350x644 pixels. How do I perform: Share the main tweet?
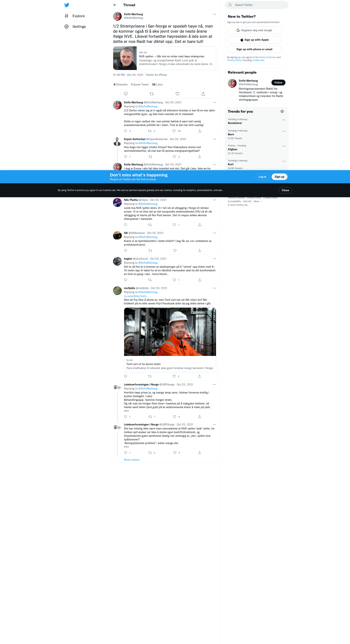tap(203, 94)
